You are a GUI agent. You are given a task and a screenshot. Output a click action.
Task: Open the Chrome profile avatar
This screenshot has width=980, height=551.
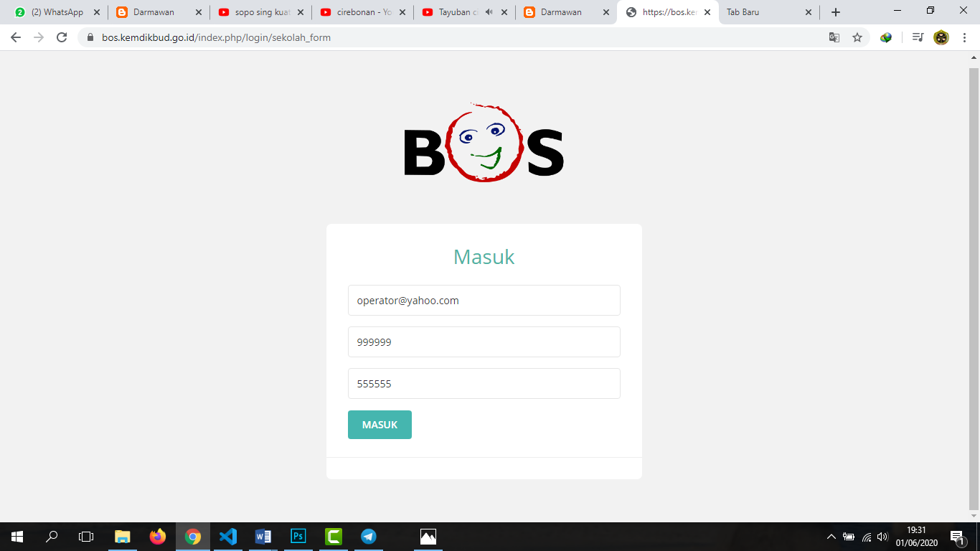(x=941, y=37)
